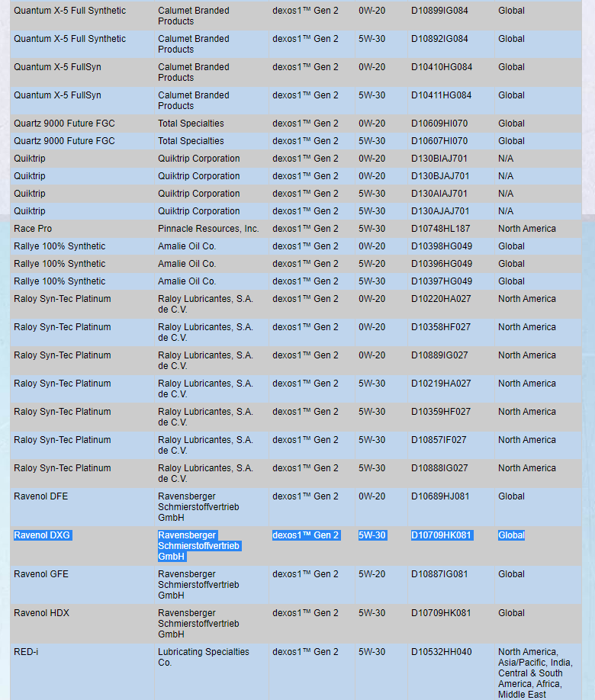Viewport: 595px width, 700px height.
Task: Click Raloy license D10889IG027
Action: pos(439,355)
